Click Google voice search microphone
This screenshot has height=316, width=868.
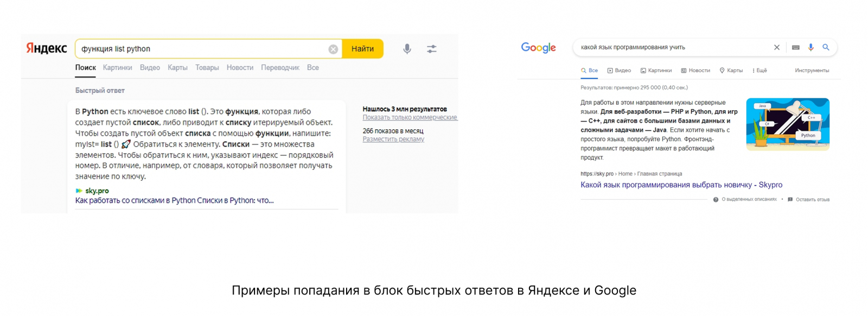tap(810, 47)
